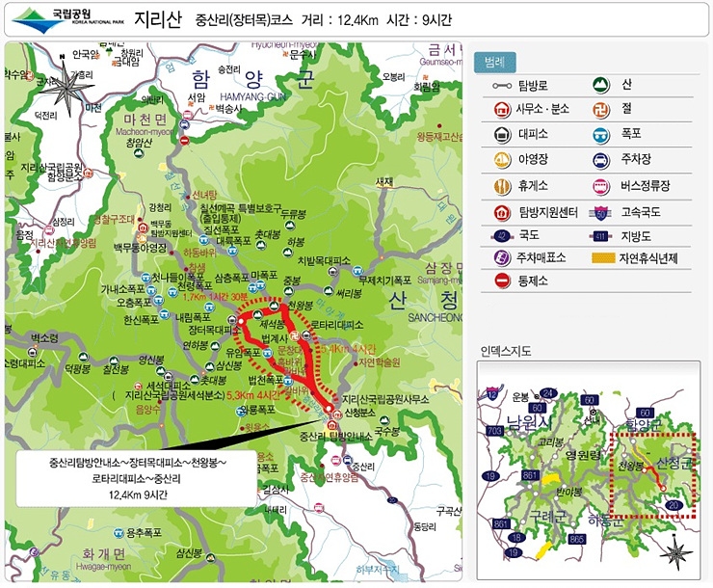Select the 통제소 control post legend icon

point(502,281)
